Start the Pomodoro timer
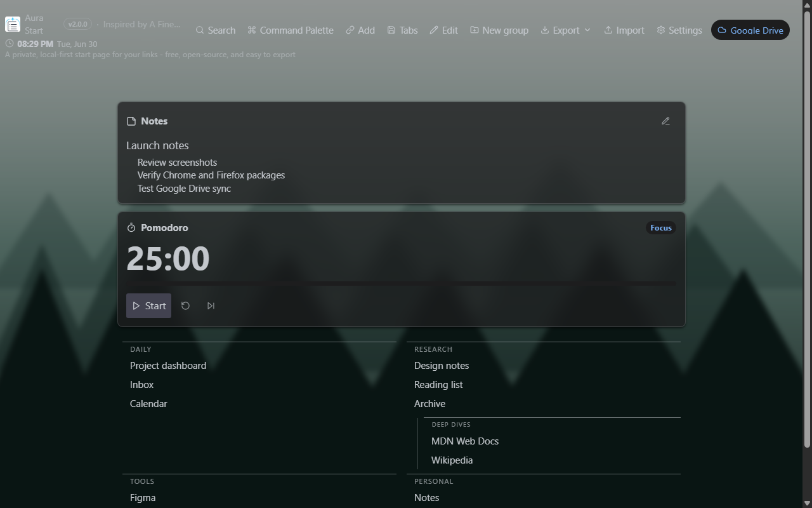Screen dimensions: 812x508 [x=148, y=305]
